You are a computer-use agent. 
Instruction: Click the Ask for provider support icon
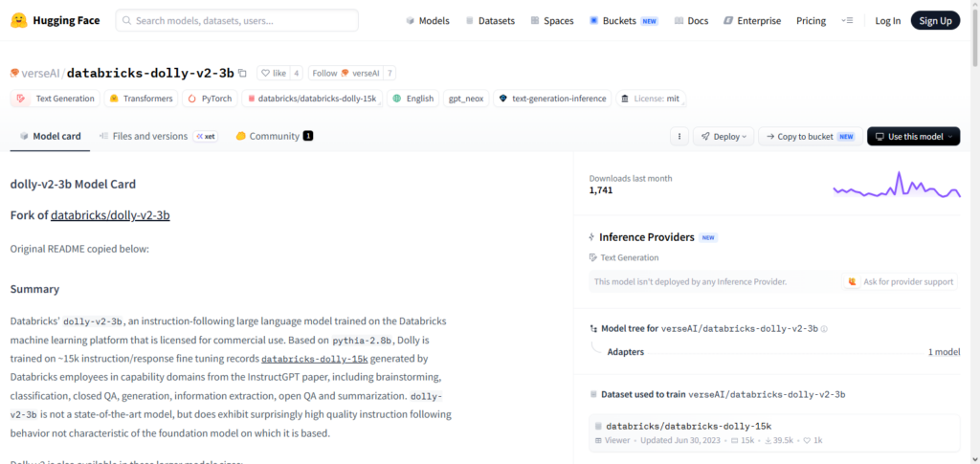(x=853, y=281)
